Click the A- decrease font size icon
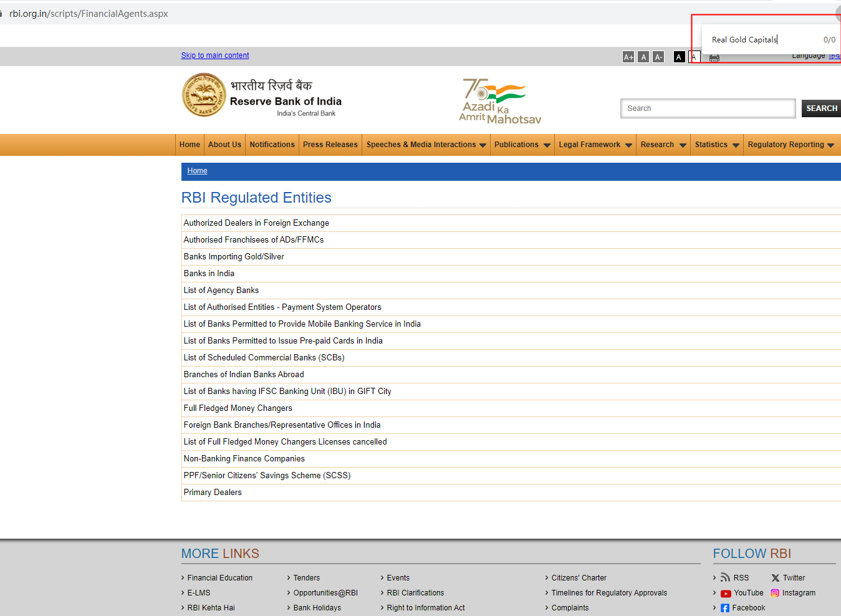The width and height of the screenshot is (841, 616). [658, 57]
